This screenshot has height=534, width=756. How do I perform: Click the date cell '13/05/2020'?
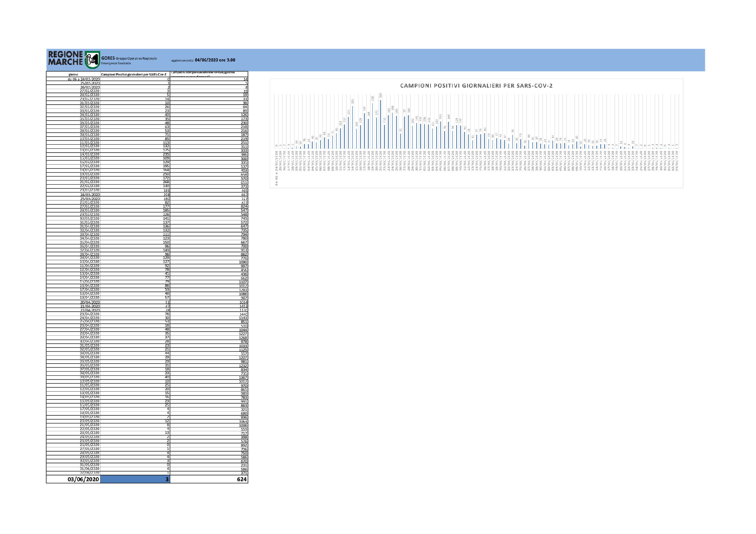coord(90,393)
